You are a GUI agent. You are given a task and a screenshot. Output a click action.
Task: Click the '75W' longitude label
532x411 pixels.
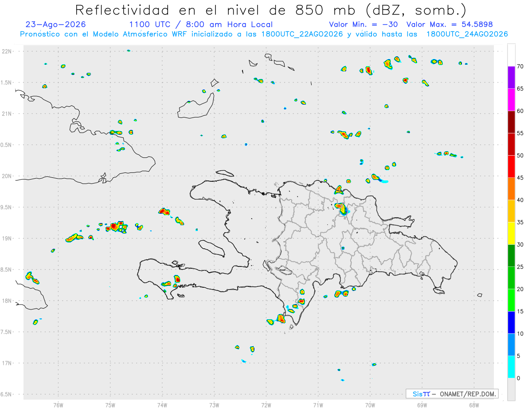[x=110, y=405]
